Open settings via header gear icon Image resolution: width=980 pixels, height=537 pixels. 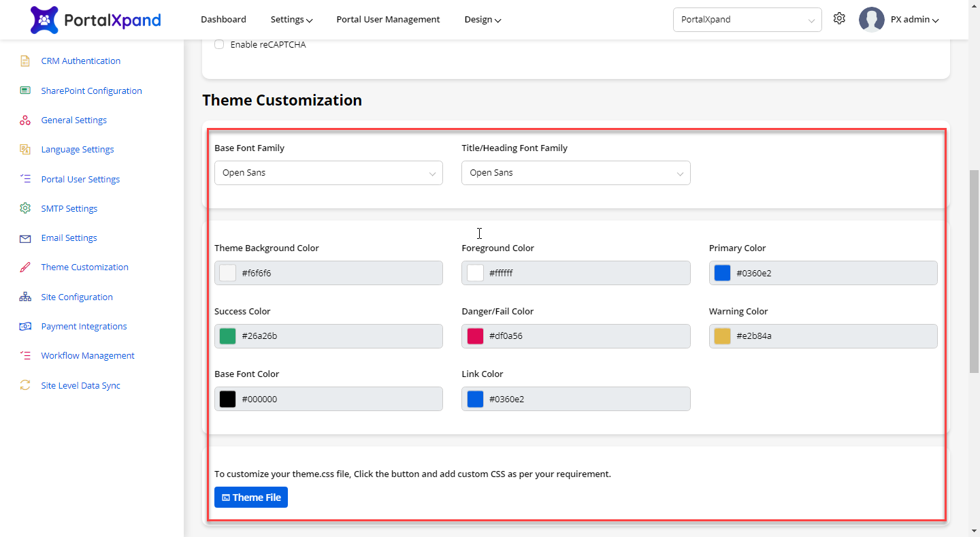(839, 19)
